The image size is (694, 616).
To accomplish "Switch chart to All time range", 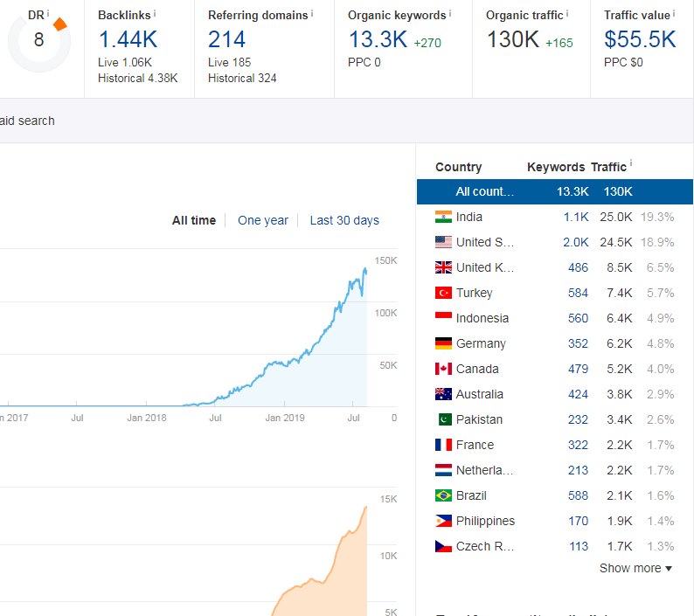I will 193,220.
